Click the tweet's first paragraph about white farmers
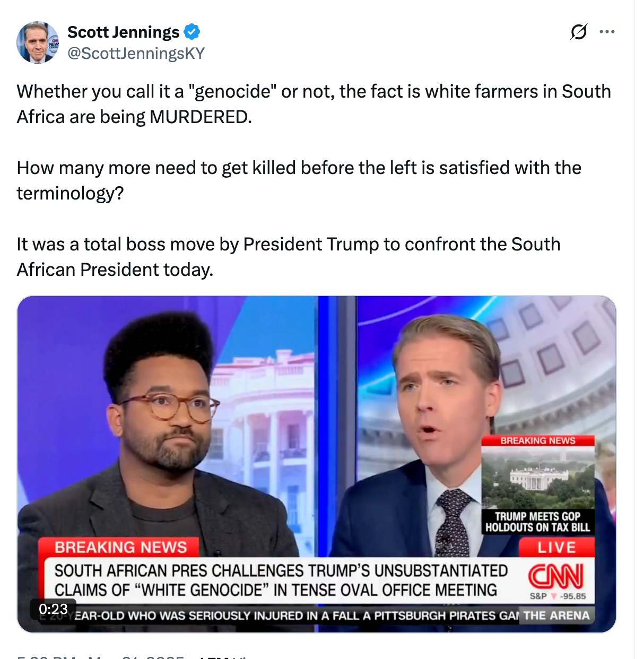The image size is (644, 659). (x=314, y=104)
